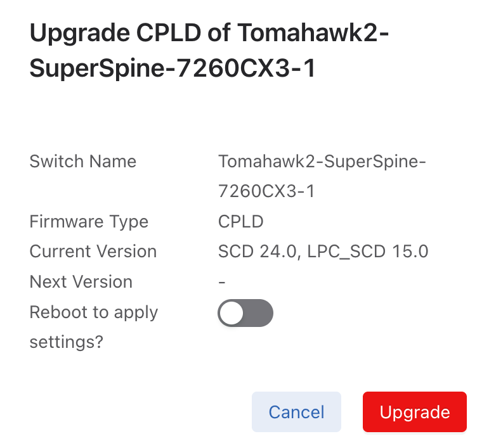Click the SCD 24.0 version text
The image size is (496, 448).
click(x=256, y=252)
